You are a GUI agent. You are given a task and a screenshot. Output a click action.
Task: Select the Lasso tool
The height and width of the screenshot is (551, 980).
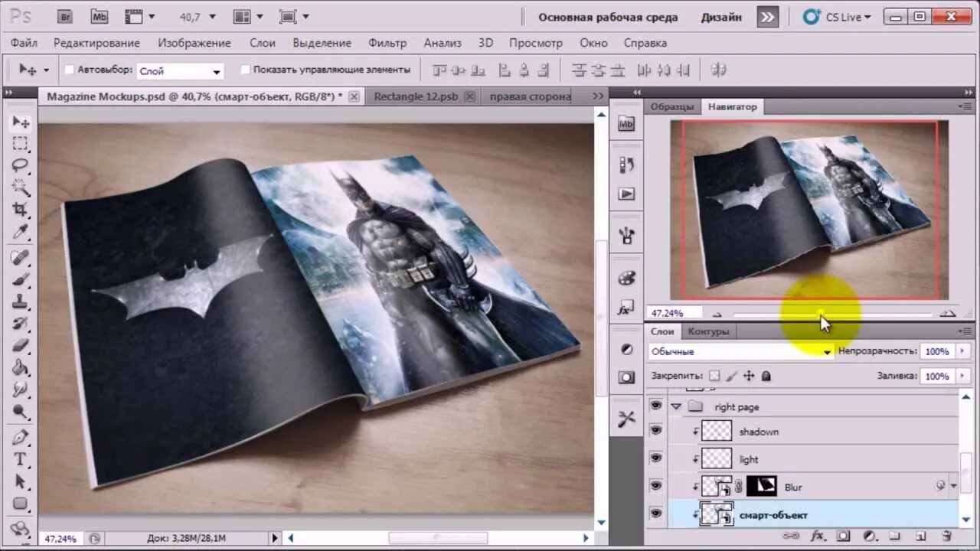pos(21,165)
